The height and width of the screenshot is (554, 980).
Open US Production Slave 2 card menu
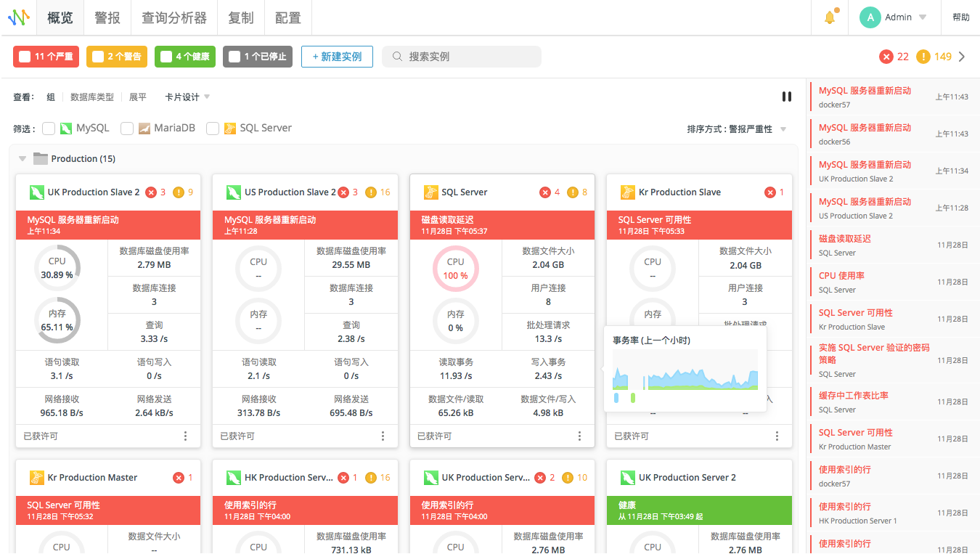pos(383,436)
